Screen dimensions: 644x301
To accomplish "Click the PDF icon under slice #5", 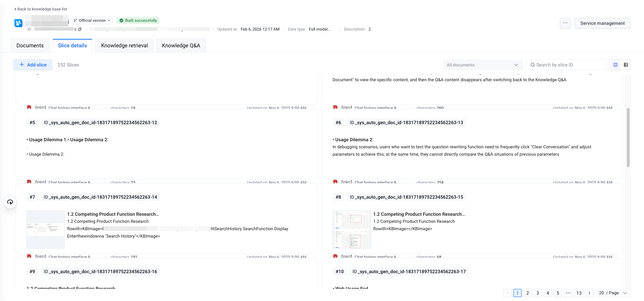I will [29, 182].
